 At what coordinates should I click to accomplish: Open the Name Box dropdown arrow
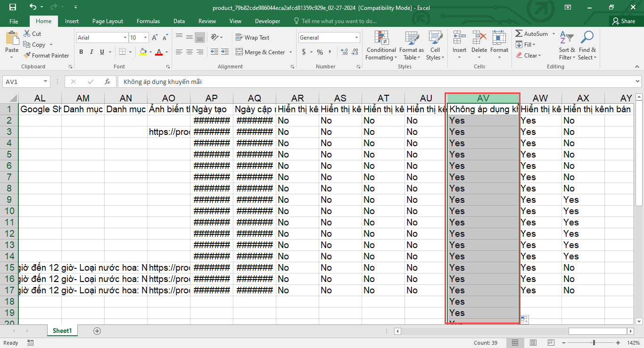(x=45, y=82)
